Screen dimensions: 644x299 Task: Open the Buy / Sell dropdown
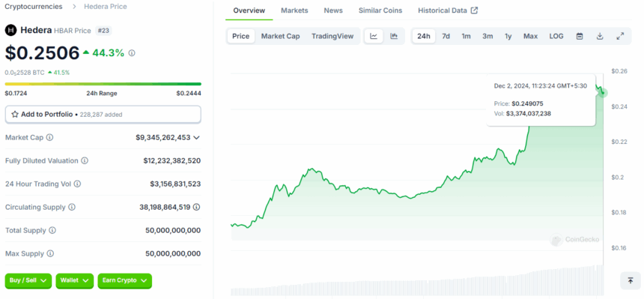click(x=28, y=280)
